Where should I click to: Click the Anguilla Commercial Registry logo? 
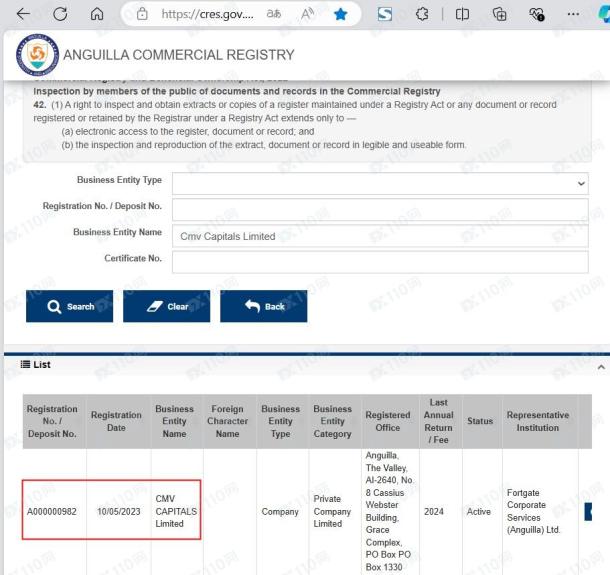pyautogui.click(x=37, y=54)
